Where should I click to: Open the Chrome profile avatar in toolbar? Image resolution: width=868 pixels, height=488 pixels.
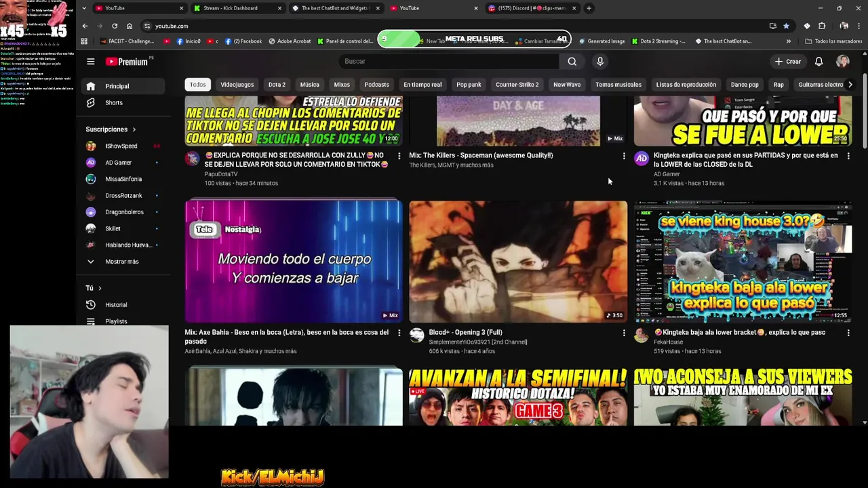(x=844, y=26)
